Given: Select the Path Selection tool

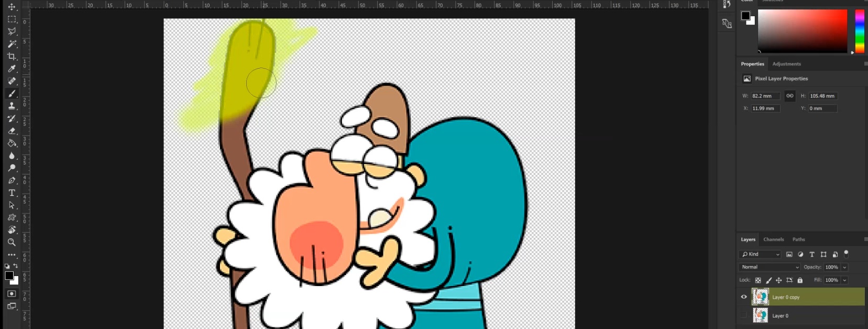Looking at the screenshot, I should pyautogui.click(x=12, y=205).
